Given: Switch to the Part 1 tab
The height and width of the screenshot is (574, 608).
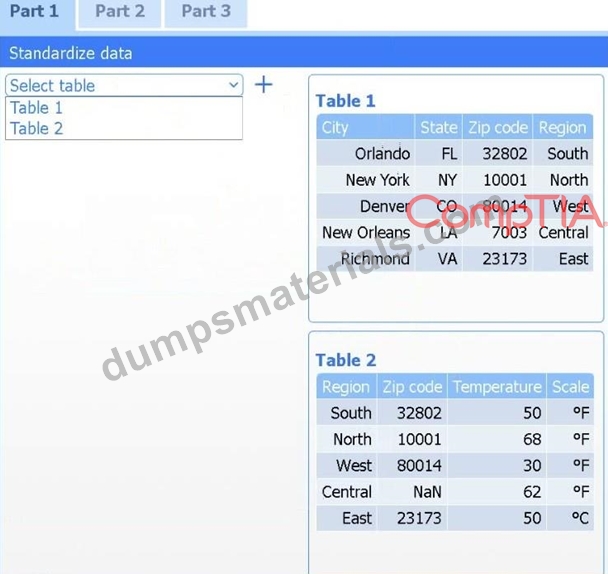Looking at the screenshot, I should coord(36,12).
